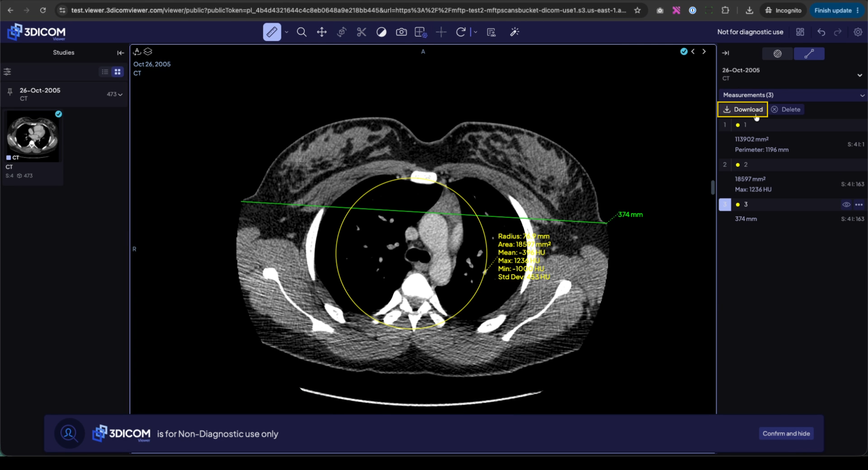The image size is (868, 470).
Task: Click the Max: 1236 HU text
Action: pyautogui.click(x=753, y=189)
